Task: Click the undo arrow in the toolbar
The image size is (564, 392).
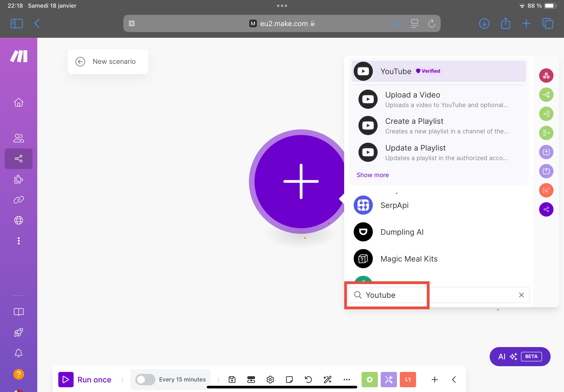Action: (x=308, y=380)
